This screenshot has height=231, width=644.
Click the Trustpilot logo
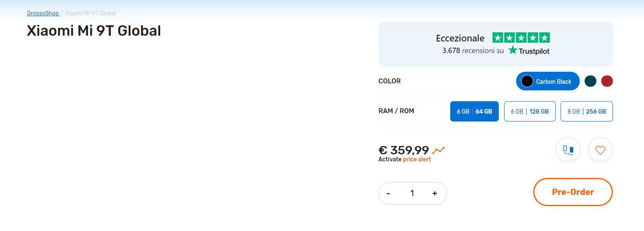529,51
